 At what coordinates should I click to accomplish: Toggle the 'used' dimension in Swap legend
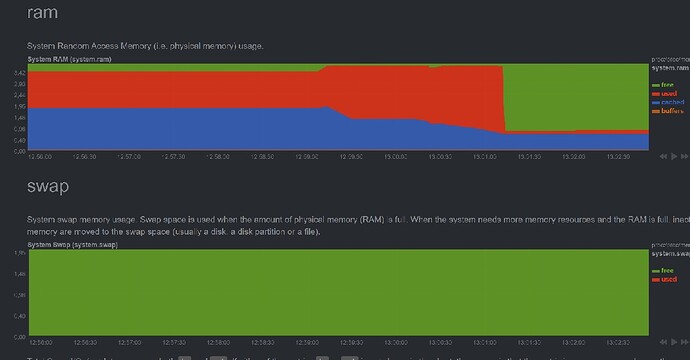tap(664, 279)
